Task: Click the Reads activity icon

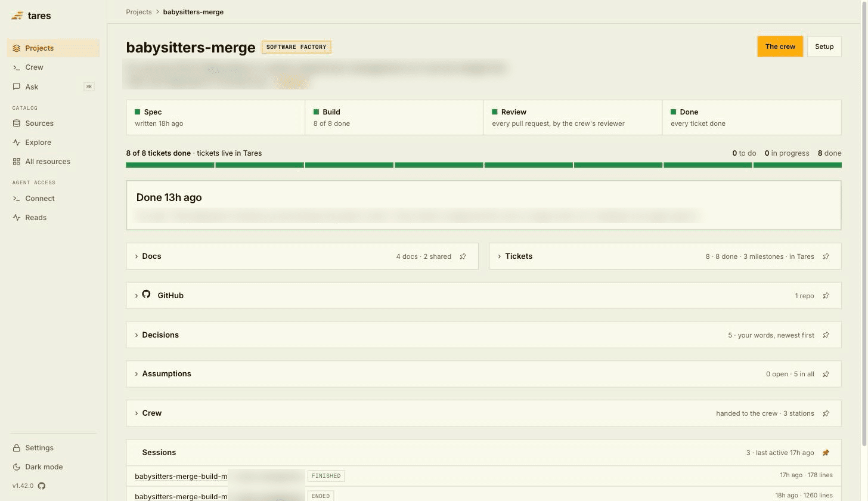Action: (17, 218)
